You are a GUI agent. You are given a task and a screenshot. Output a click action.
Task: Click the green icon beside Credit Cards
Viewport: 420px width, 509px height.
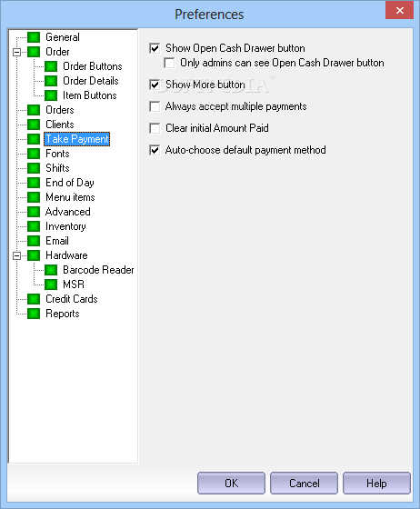[34, 299]
